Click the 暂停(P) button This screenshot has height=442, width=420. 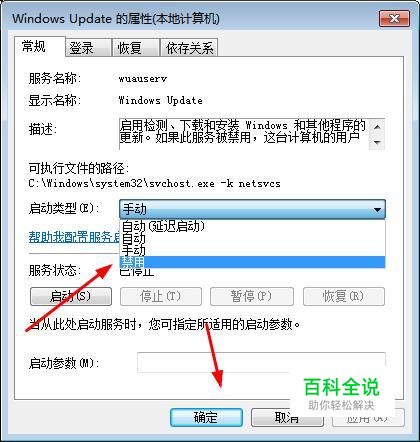pos(252,296)
